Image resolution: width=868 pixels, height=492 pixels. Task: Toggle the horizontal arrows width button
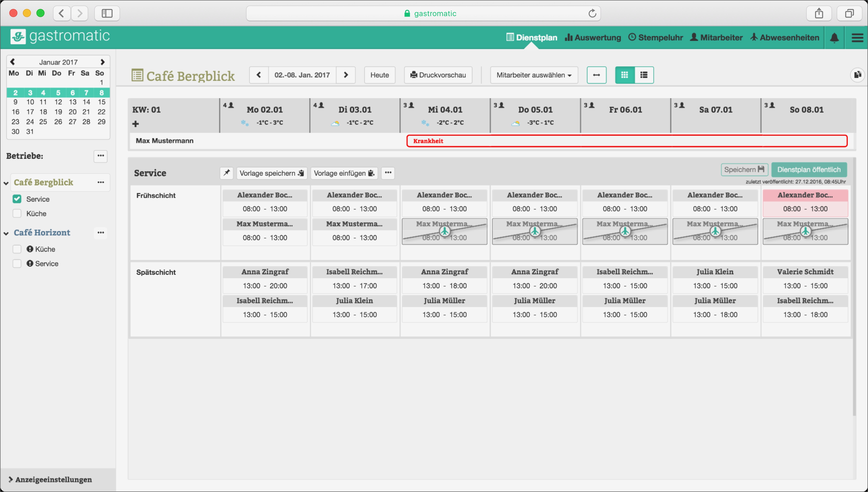click(596, 75)
